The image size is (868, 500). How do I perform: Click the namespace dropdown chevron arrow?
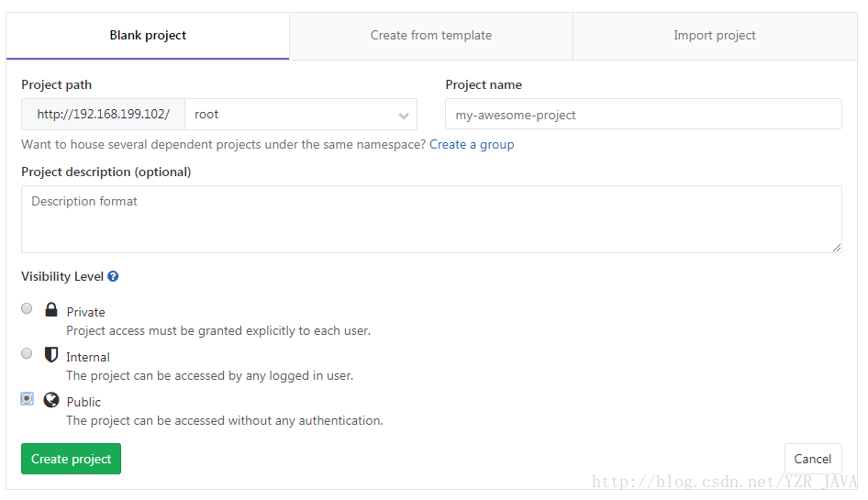pos(404,116)
